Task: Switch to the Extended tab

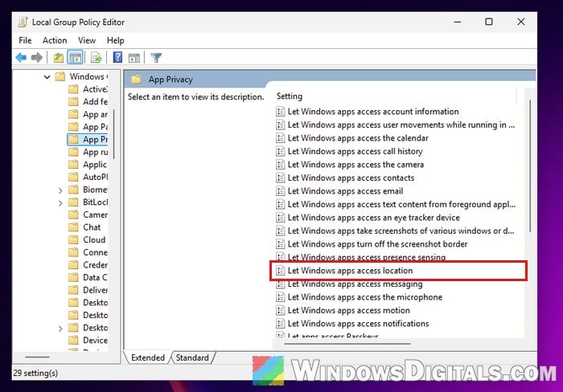Action: point(147,357)
